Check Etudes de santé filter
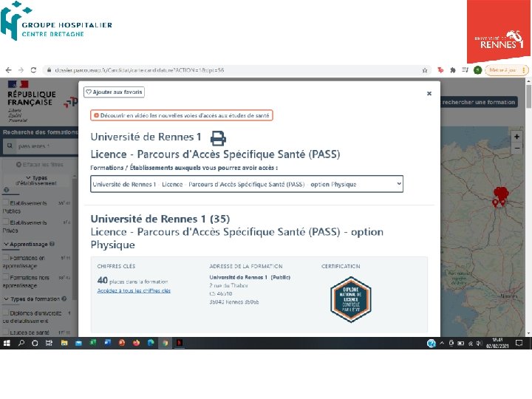This screenshot has width=532, height=399. tap(6, 332)
